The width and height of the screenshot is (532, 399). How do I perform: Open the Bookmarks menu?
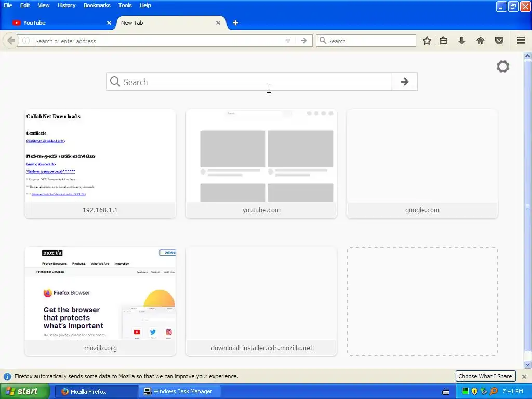pos(97,5)
